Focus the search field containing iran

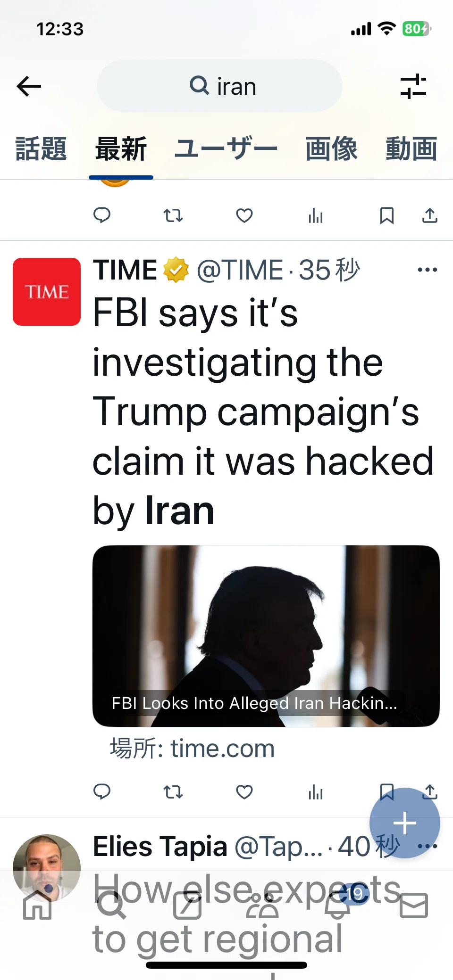[219, 86]
